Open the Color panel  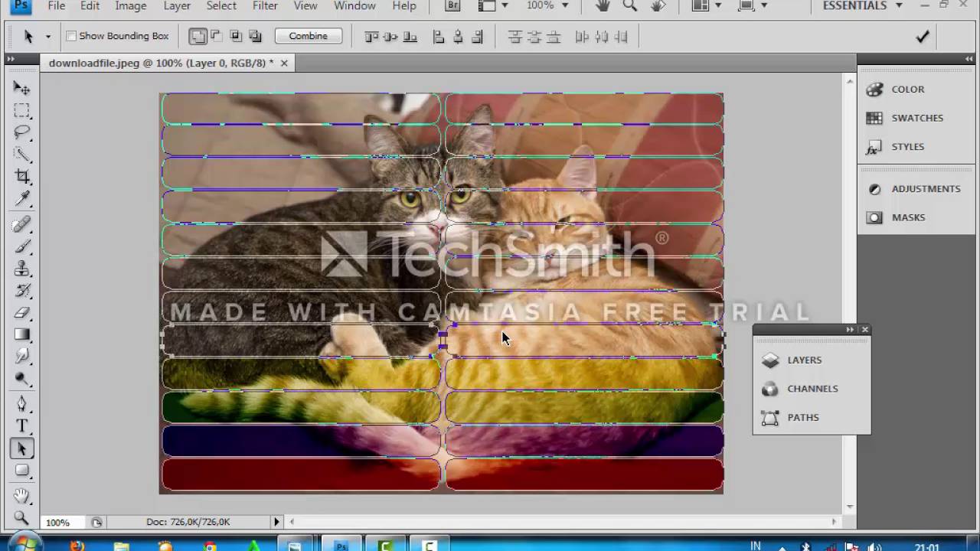908,90
